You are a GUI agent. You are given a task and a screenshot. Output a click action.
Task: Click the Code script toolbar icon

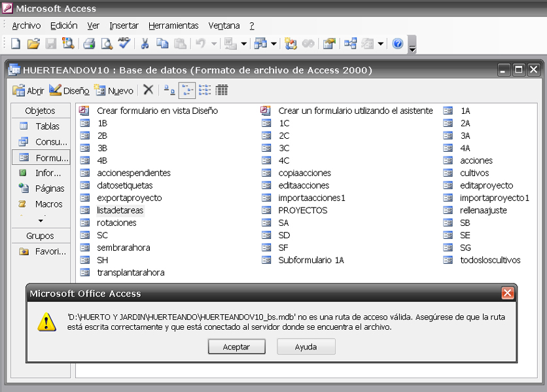pos(291,44)
